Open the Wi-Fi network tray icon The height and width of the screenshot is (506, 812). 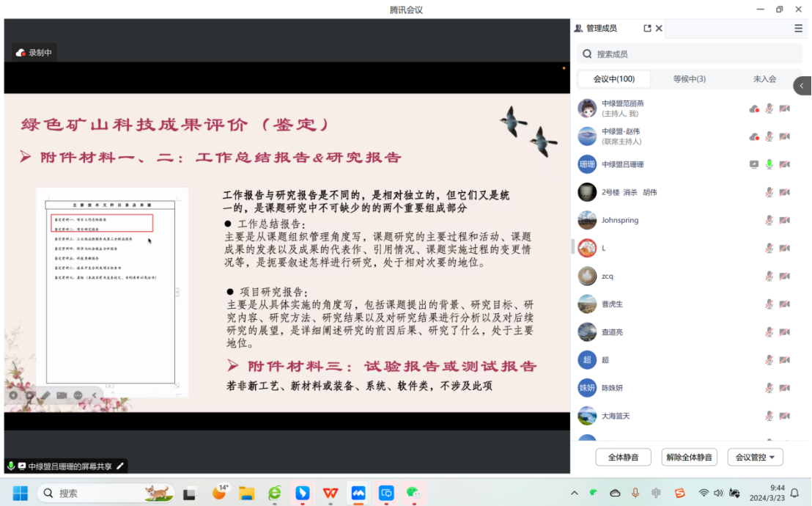tap(704, 493)
